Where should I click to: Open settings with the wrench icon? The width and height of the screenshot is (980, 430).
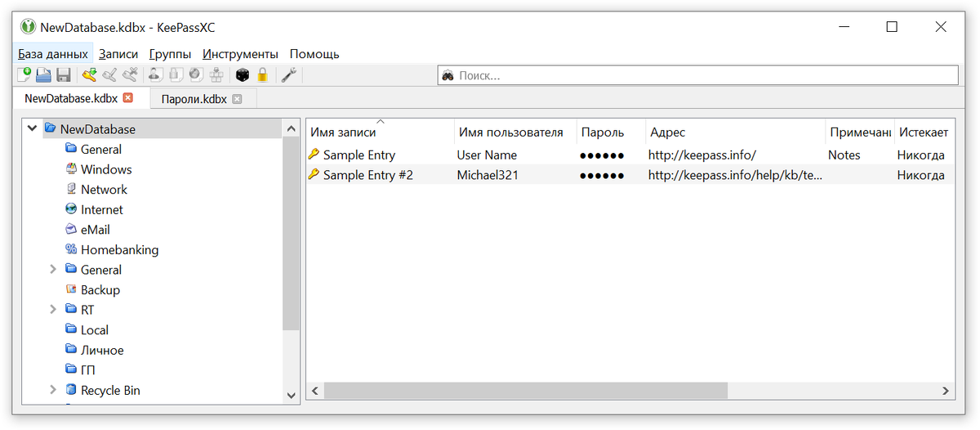[x=288, y=75]
